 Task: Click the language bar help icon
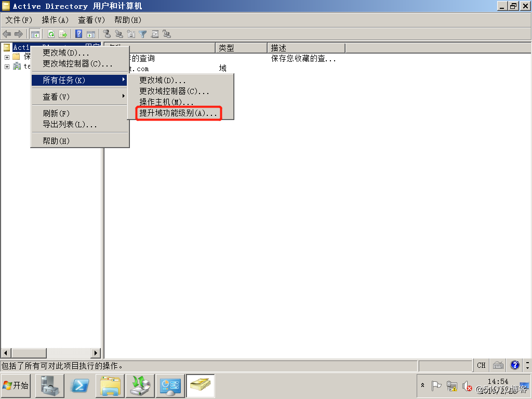coord(515,365)
